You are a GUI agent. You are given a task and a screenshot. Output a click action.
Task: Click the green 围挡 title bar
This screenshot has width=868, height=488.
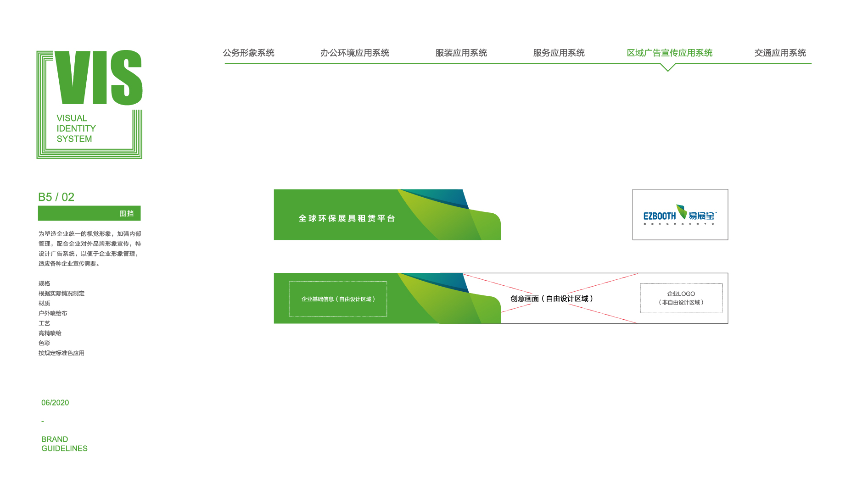pos(89,213)
